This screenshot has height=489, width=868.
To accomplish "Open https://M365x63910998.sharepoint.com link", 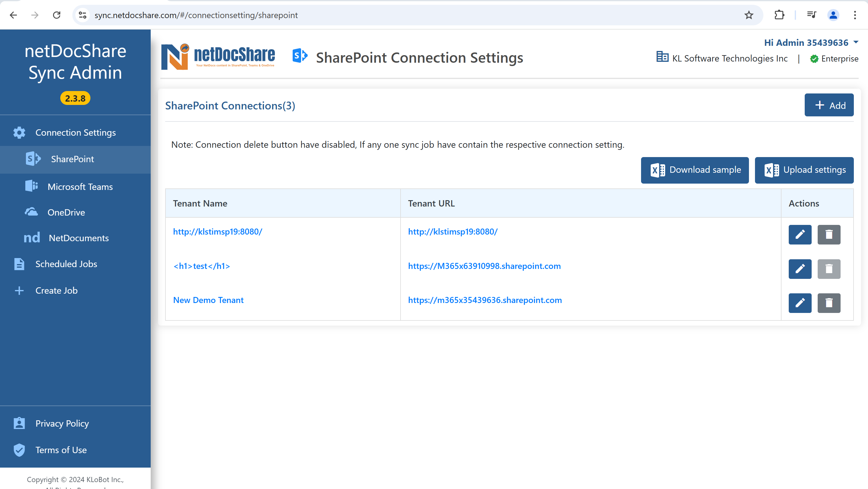I will tap(484, 266).
